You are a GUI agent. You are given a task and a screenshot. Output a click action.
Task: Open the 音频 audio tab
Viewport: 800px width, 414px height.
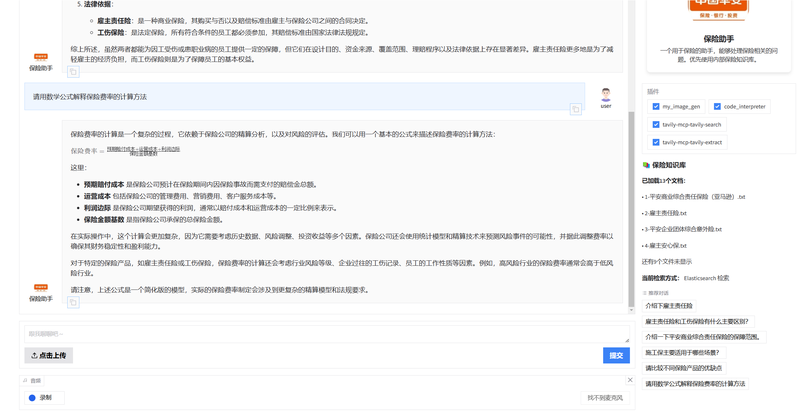tap(32, 380)
